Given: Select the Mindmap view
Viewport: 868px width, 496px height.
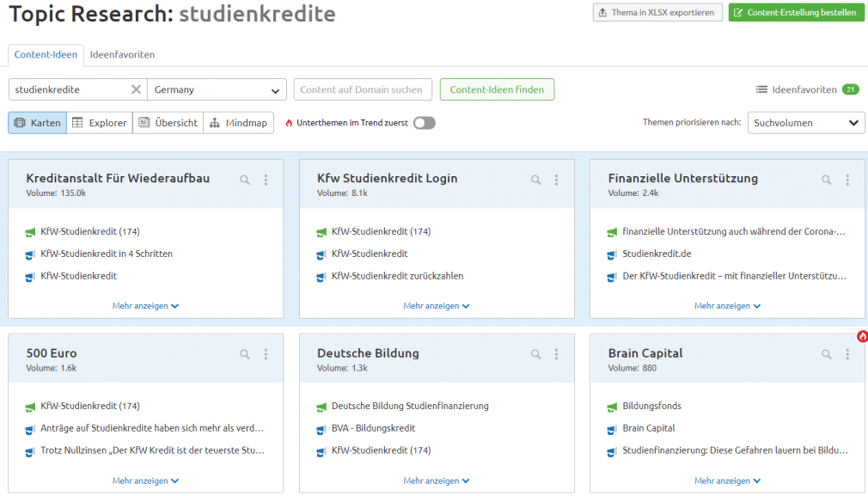Looking at the screenshot, I should [239, 123].
